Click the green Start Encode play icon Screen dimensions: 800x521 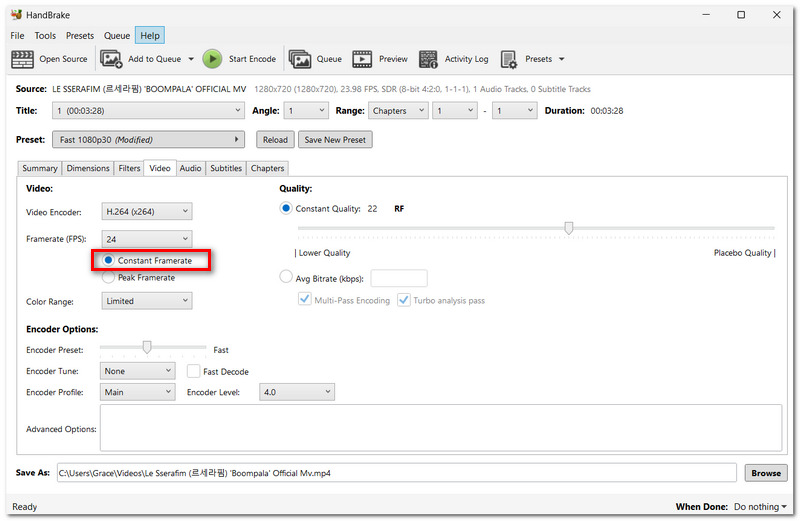[212, 59]
